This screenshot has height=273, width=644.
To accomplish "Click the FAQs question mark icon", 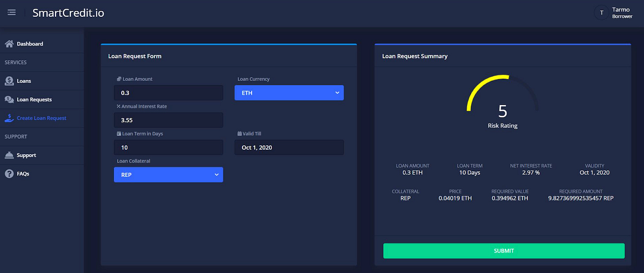I will pos(9,174).
